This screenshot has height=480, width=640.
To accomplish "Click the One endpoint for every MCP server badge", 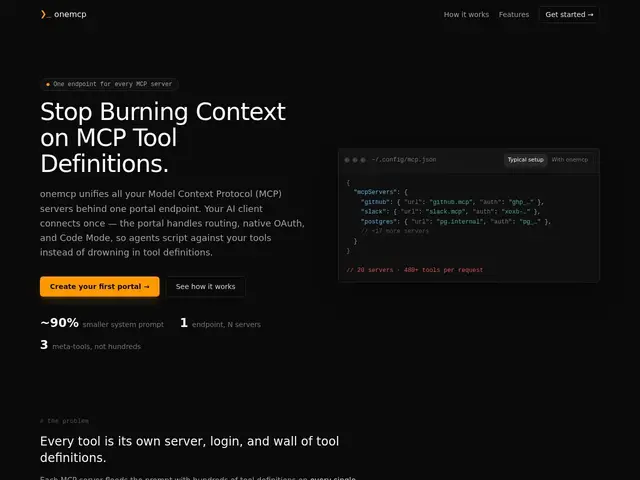I will click(x=109, y=84).
